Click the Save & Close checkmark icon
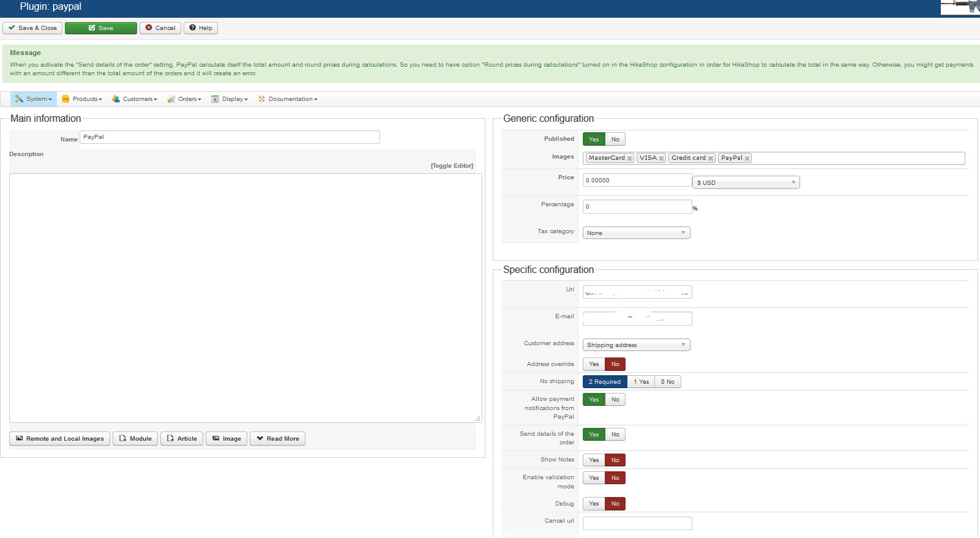980x538 pixels. pos(12,28)
